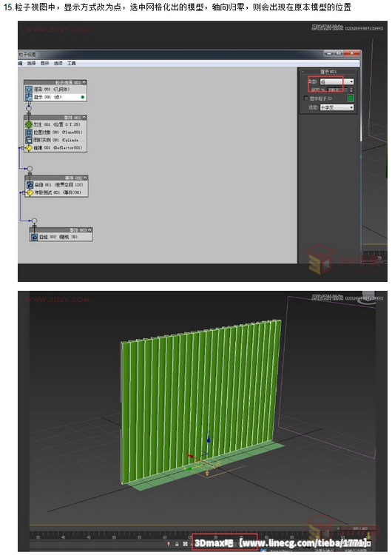Select the 渲染 001 render operator icon
392x555 pixels.
[x=29, y=90]
